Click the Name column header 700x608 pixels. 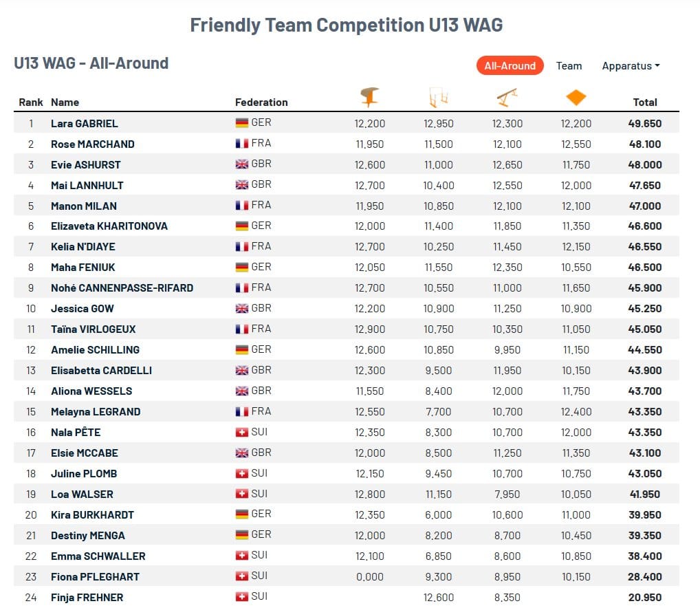pos(65,102)
